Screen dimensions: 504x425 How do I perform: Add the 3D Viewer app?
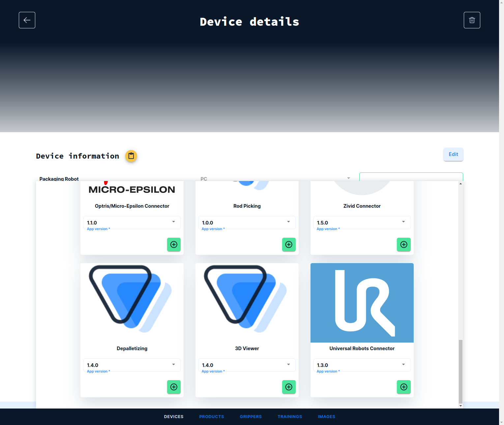coord(289,387)
